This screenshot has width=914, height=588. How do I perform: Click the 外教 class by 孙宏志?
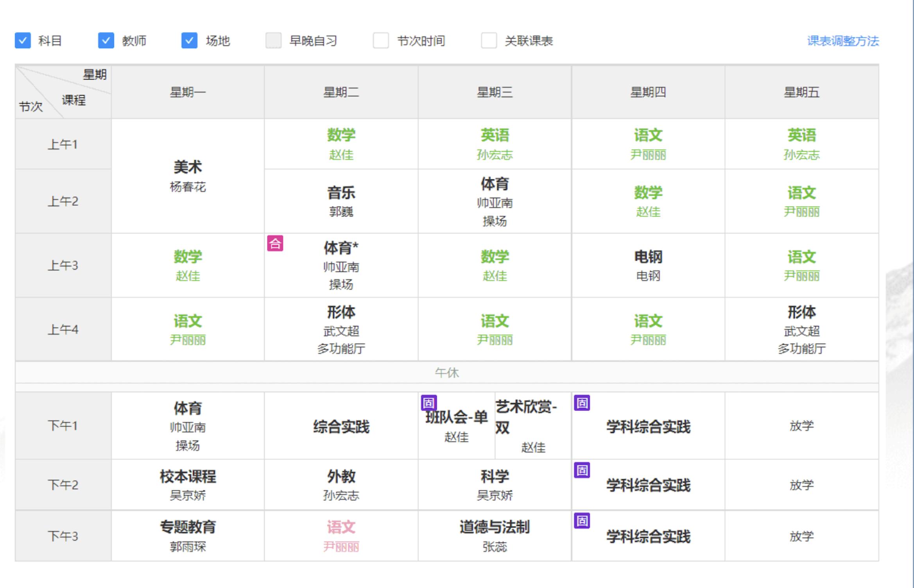(341, 485)
